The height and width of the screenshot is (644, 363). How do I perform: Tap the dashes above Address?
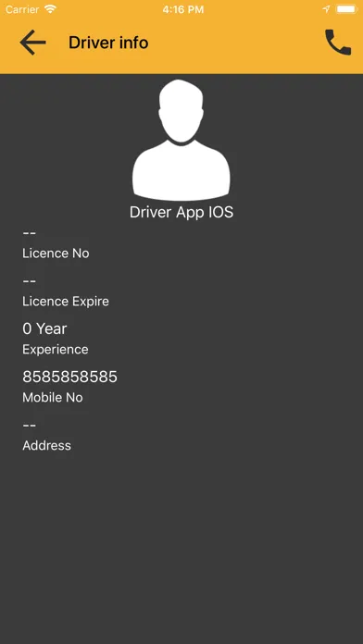(x=30, y=425)
